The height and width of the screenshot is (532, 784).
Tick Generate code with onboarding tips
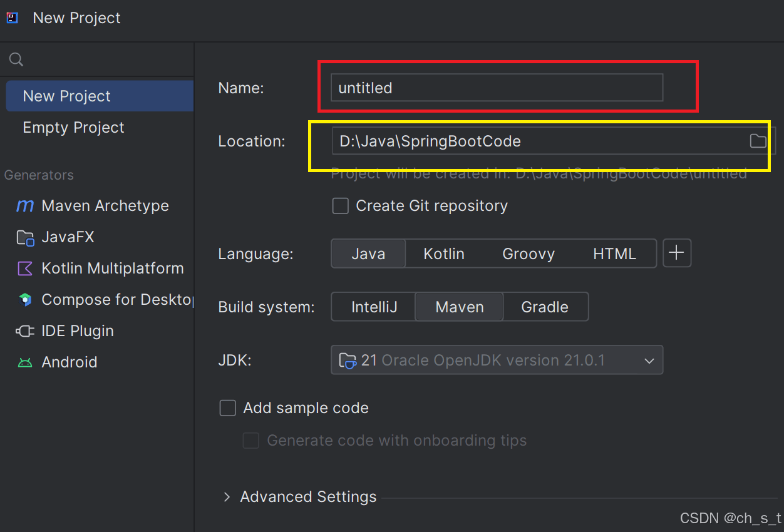point(251,441)
